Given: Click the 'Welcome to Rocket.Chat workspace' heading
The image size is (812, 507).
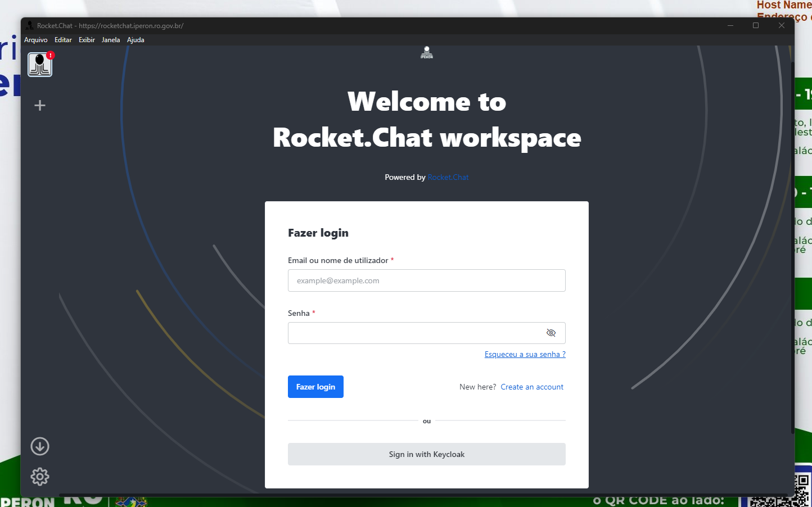Looking at the screenshot, I should pos(427,119).
